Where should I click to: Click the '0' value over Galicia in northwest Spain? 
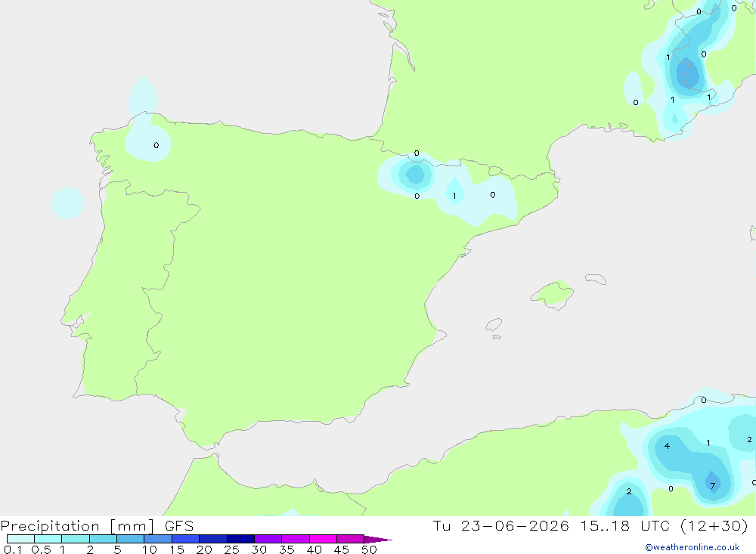156,145
